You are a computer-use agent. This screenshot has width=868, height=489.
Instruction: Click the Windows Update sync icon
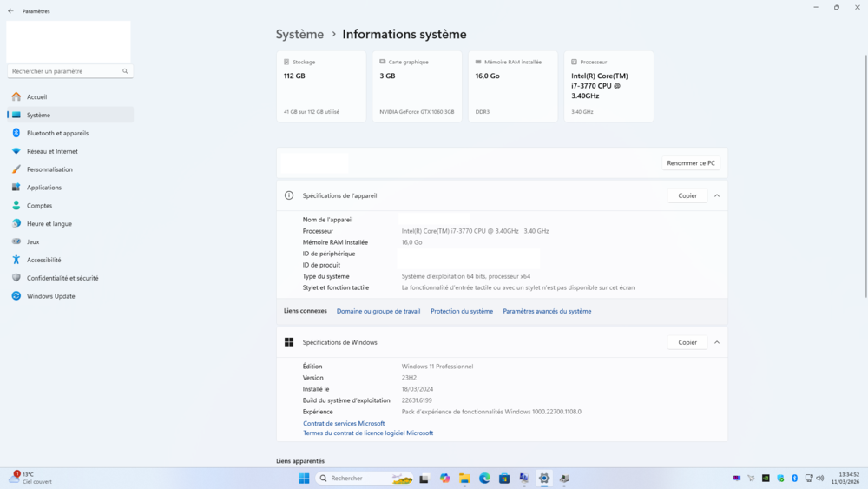coord(16,296)
